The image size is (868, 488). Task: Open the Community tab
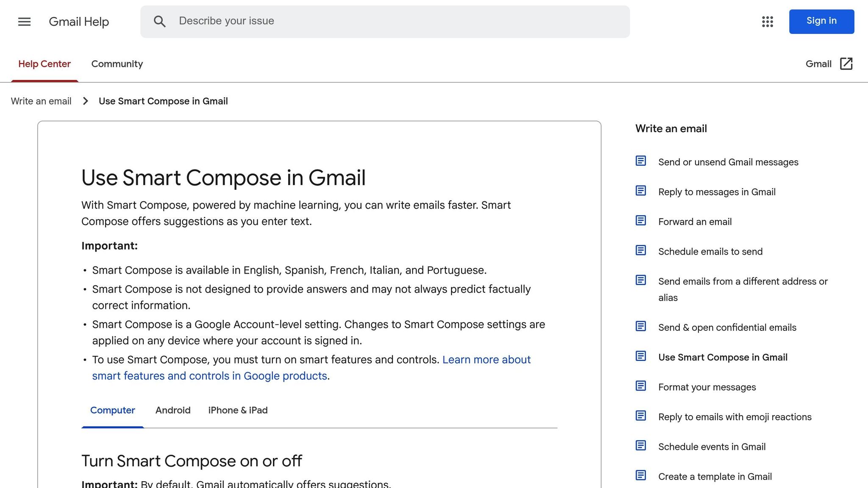117,64
